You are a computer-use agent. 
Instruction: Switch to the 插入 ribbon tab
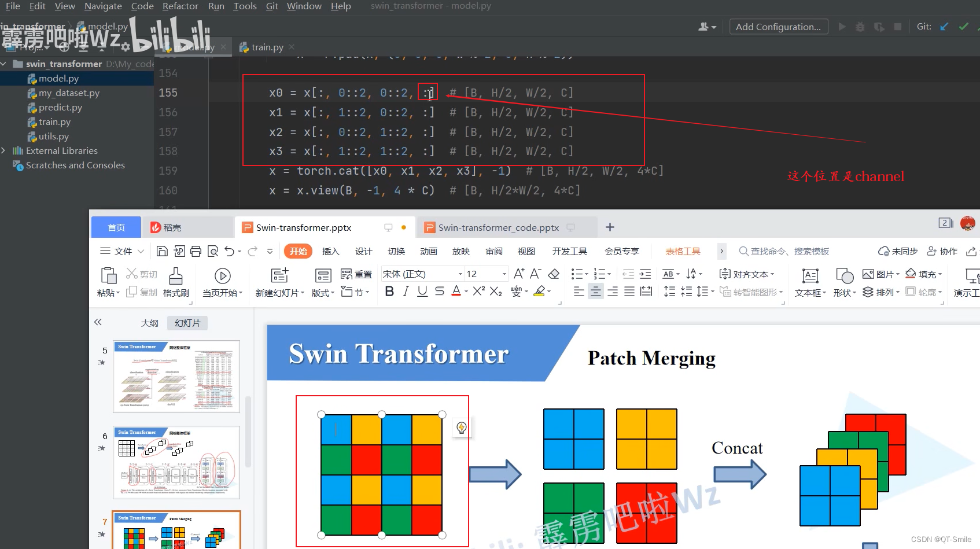tap(331, 251)
